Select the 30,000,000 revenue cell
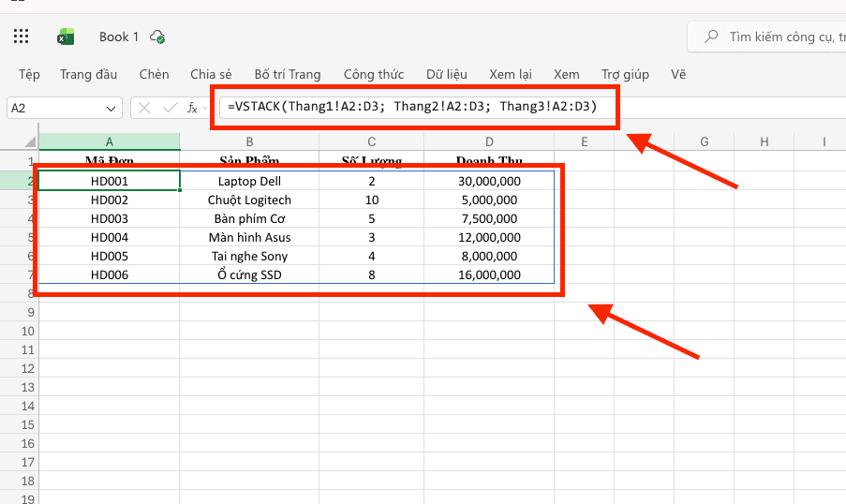This screenshot has width=846, height=504. (x=489, y=181)
